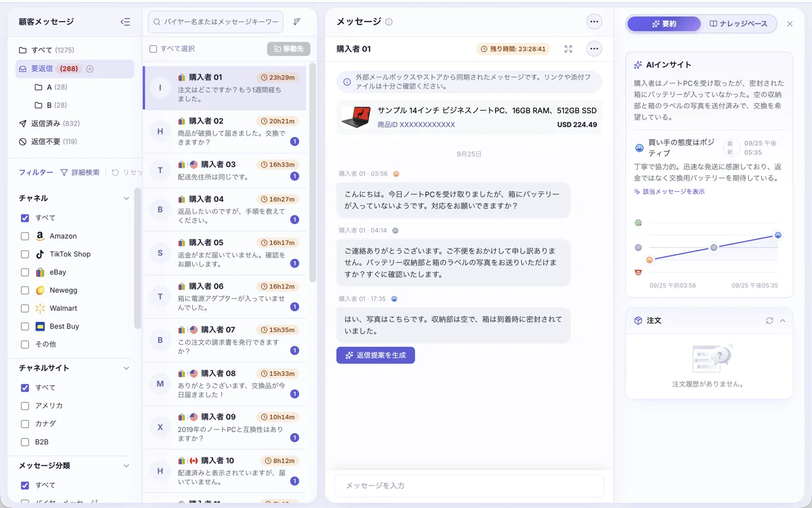Click sentiment emoji on 03:56 message

click(396, 174)
